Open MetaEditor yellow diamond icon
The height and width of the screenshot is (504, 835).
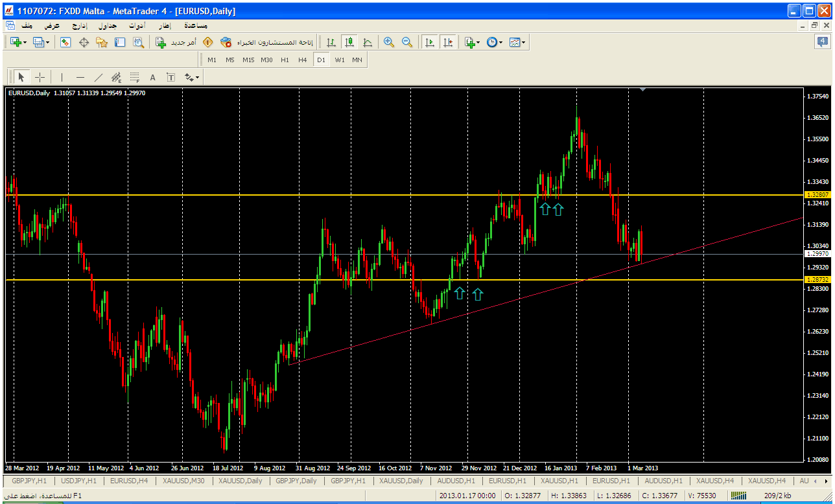coord(207,42)
